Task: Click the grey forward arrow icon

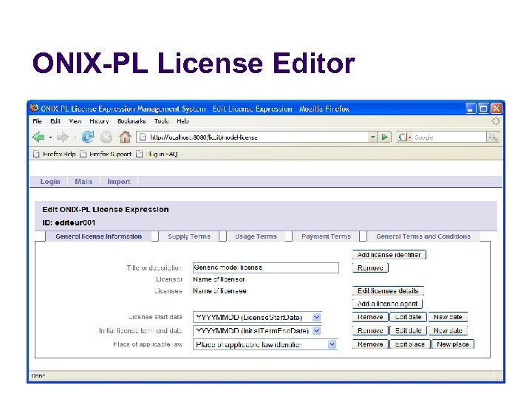Action: tap(62, 137)
